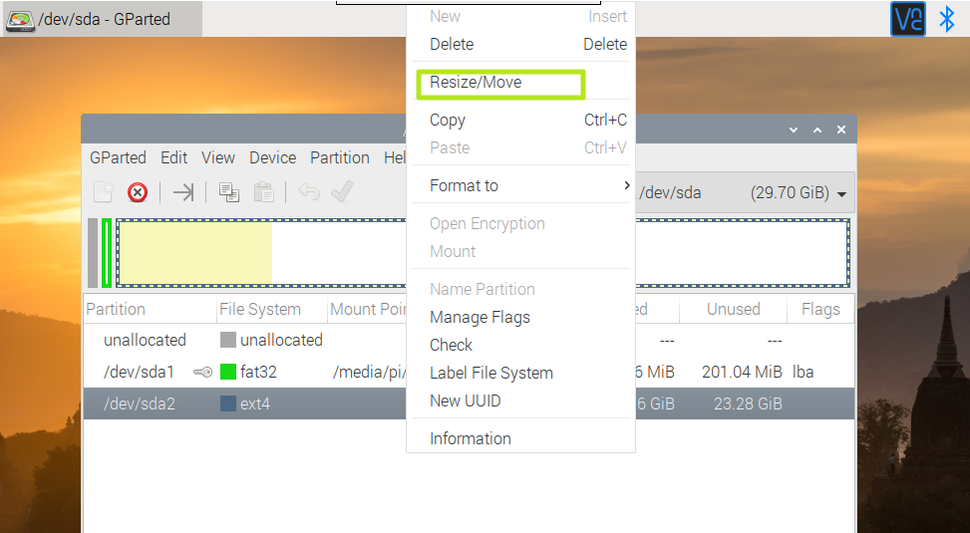The width and height of the screenshot is (970, 533).
Task: Click the green fat32 file system swatch
Action: pos(228,372)
